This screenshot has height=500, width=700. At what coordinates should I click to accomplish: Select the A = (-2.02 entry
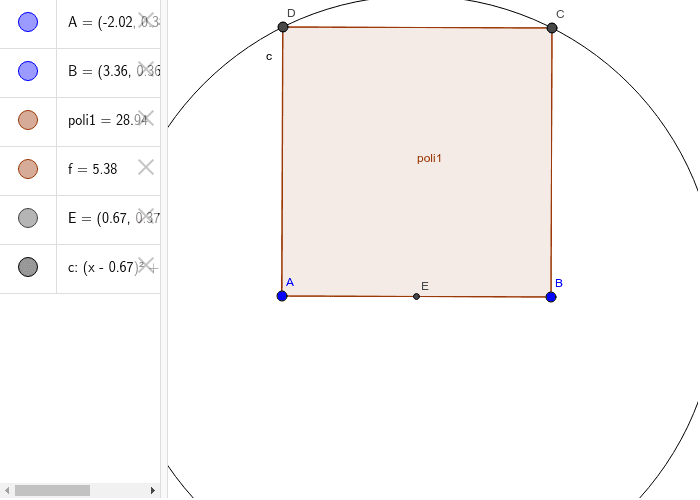[x=108, y=22]
